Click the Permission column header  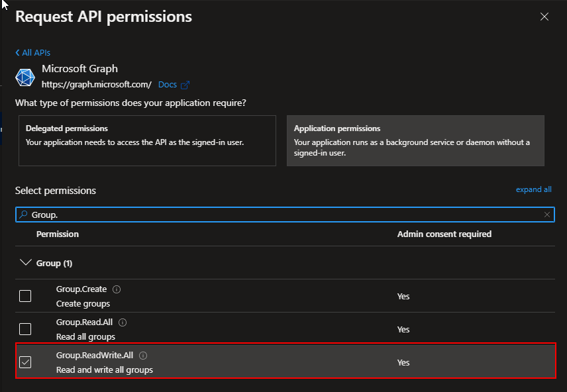pyautogui.click(x=58, y=234)
